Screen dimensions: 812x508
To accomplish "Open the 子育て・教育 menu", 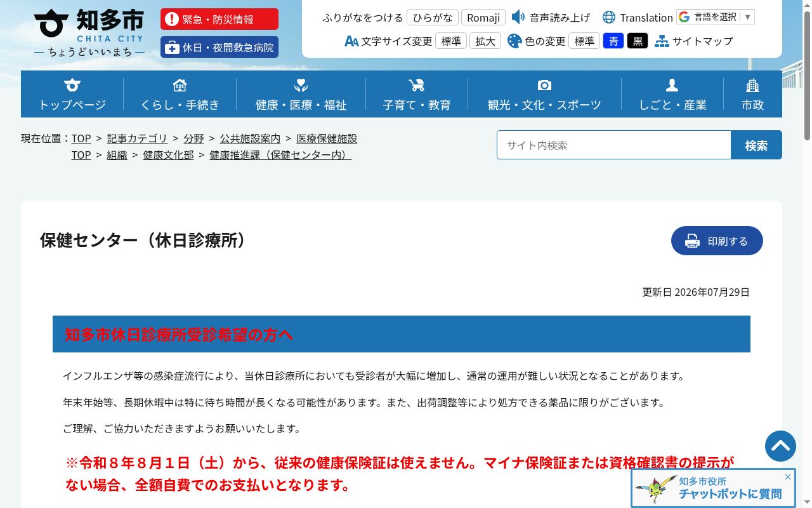I will 417,95.
